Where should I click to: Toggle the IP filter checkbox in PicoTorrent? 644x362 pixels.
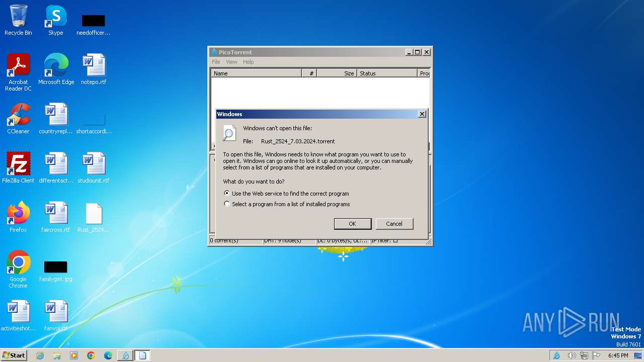395,240
